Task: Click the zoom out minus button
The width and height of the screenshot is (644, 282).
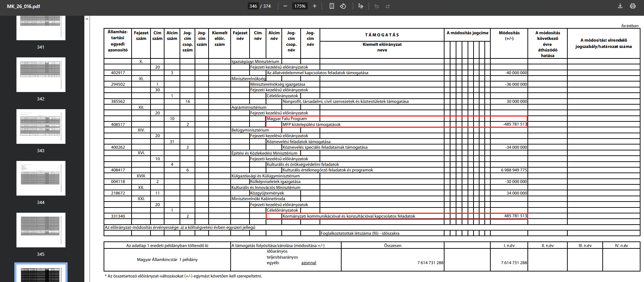Action: (285, 6)
